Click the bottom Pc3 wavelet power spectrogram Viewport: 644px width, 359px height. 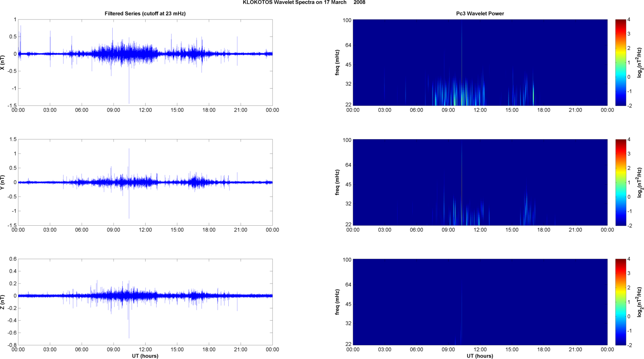[x=480, y=302]
